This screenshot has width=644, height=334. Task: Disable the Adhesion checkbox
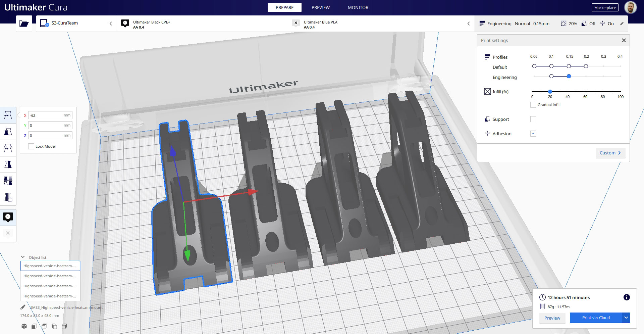click(x=533, y=134)
